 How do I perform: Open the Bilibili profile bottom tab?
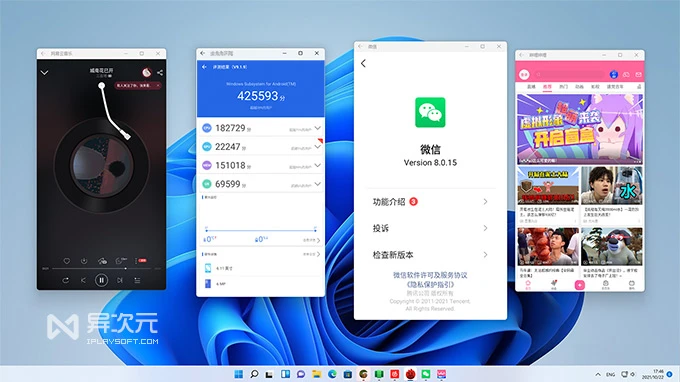(x=632, y=285)
